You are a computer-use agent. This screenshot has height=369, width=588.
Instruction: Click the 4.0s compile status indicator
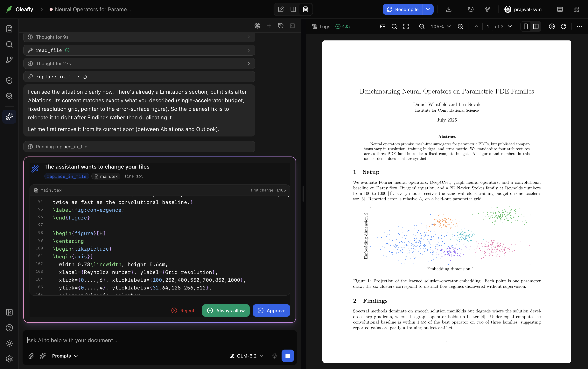point(343,26)
